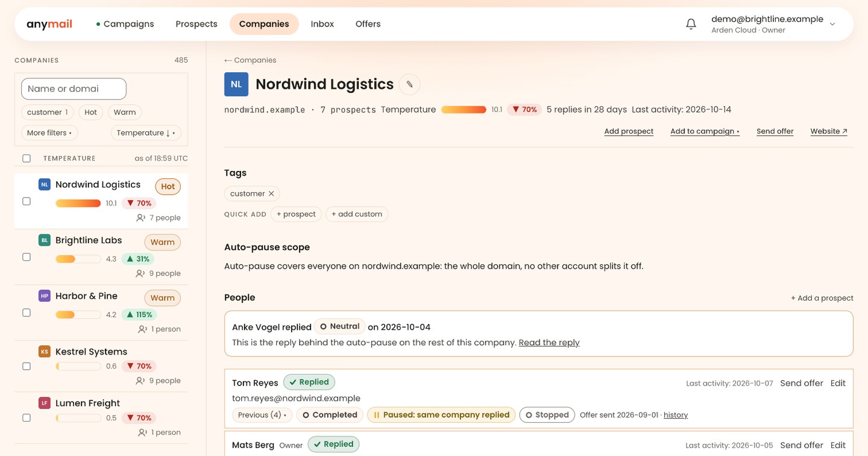
Task: Focus the Name or domain search field
Action: (74, 89)
